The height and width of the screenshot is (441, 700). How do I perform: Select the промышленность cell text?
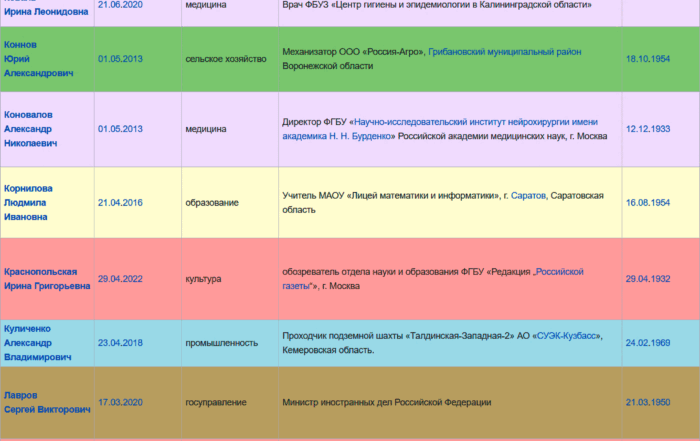click(x=221, y=343)
